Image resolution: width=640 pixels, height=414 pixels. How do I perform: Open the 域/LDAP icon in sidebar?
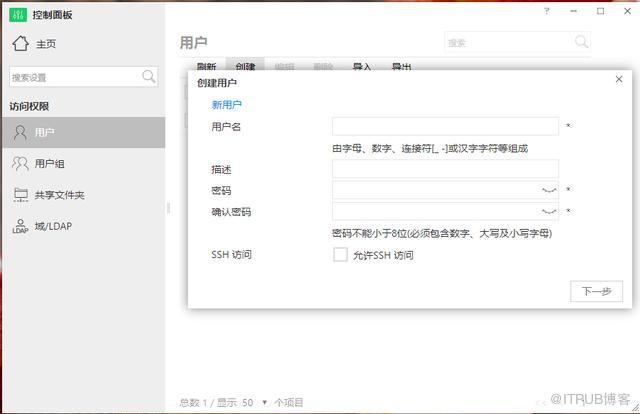pyautogui.click(x=20, y=226)
